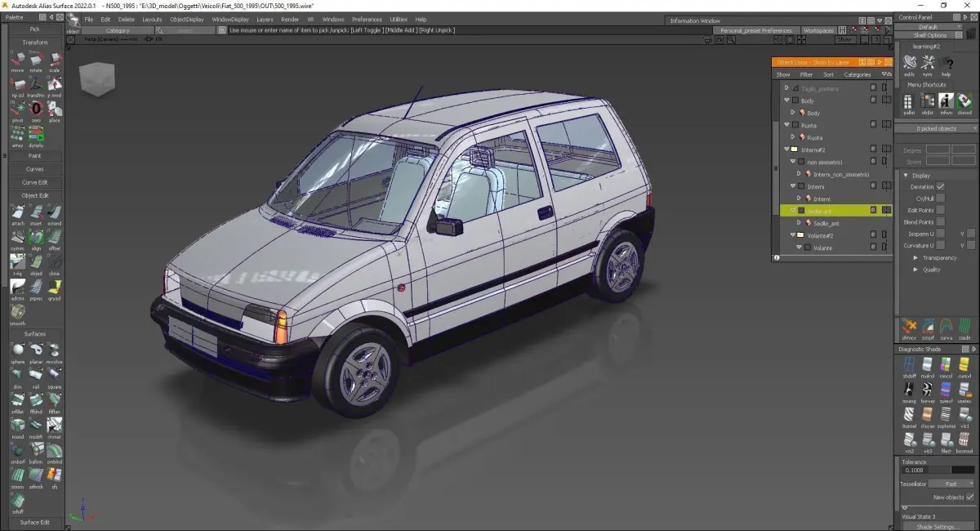Open the Layouts menu
This screenshot has width=980, height=531.
(x=152, y=19)
